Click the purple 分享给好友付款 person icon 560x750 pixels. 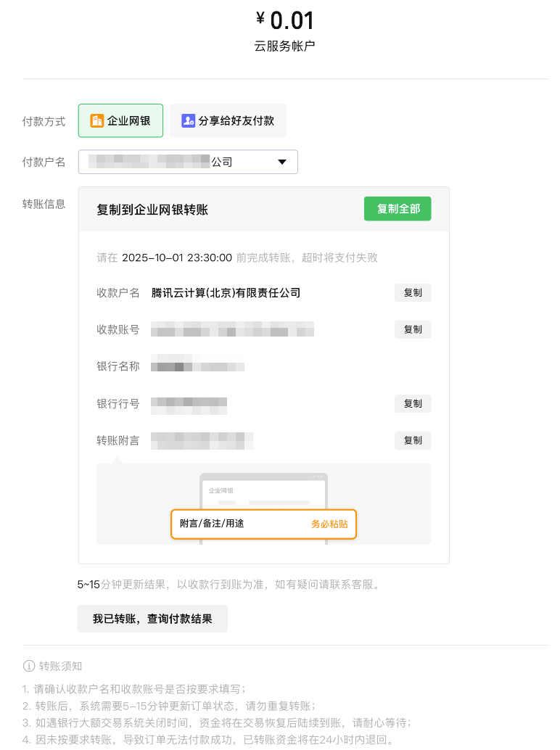pos(189,121)
